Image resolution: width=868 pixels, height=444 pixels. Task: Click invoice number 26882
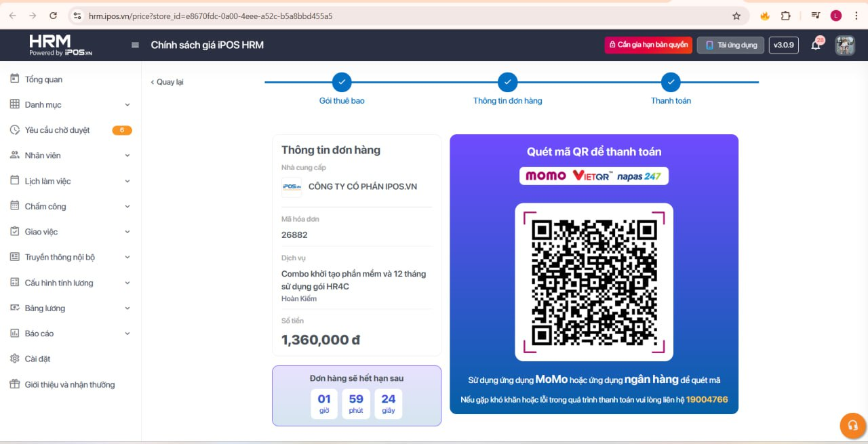[x=294, y=235]
